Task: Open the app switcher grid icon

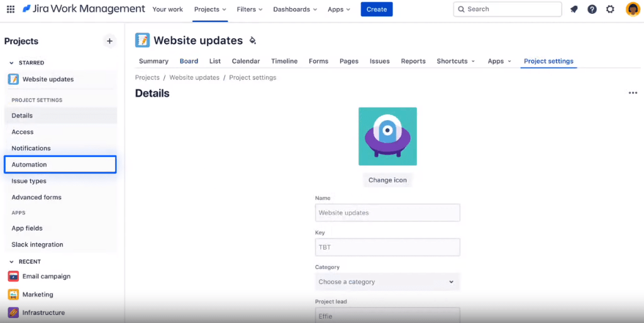Action: point(11,9)
